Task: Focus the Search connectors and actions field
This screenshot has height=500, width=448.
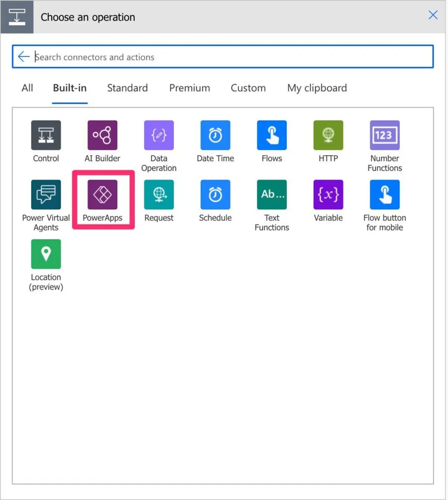Action: 229,57
